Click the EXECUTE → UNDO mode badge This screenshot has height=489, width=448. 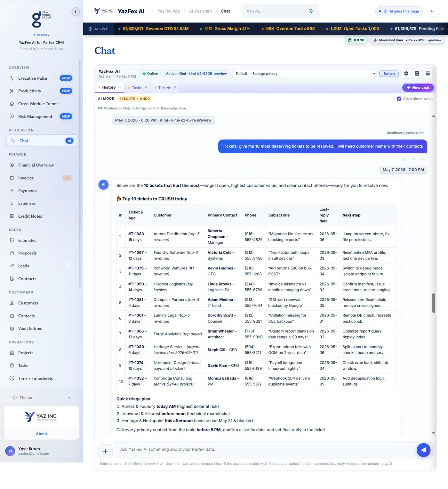point(134,99)
